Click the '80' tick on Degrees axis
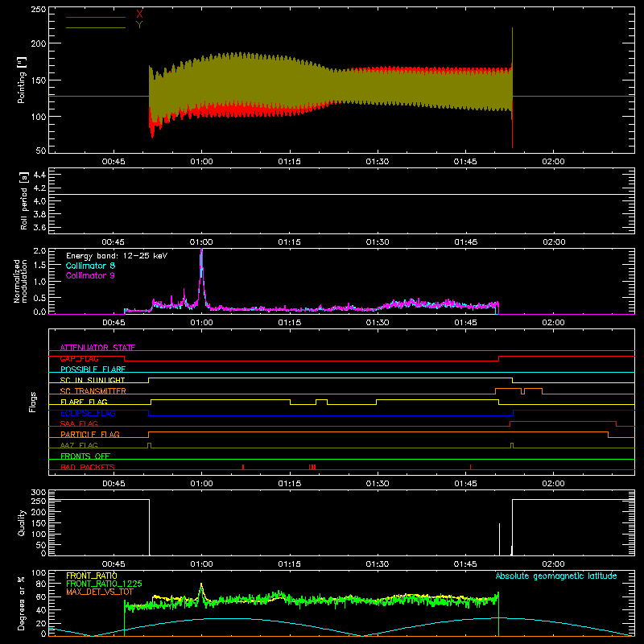The image size is (644, 644). point(41,584)
